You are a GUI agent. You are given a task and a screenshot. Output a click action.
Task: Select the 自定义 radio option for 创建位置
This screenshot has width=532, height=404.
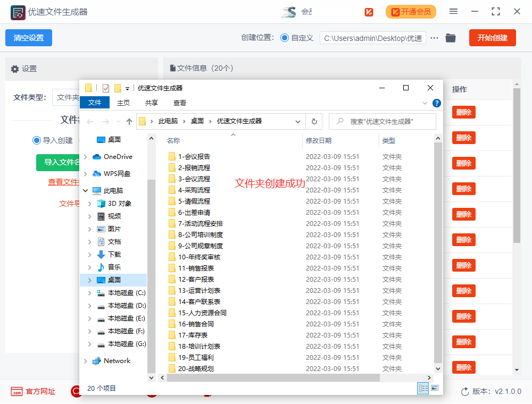point(286,38)
